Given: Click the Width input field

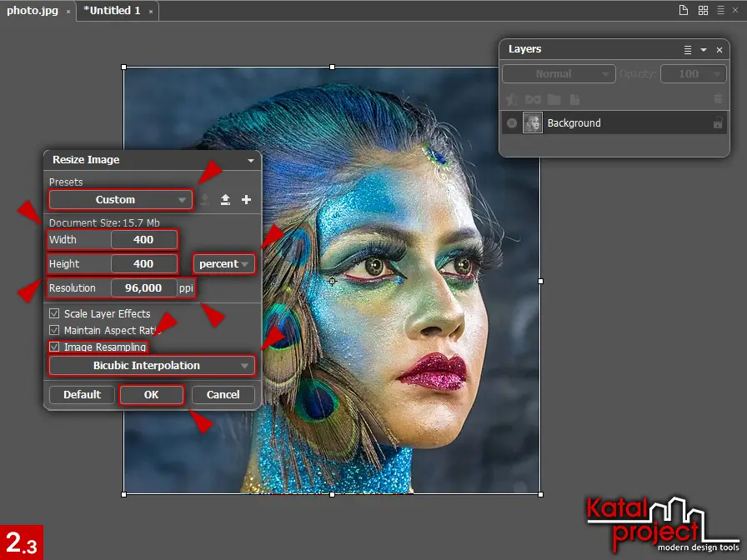Looking at the screenshot, I should coord(143,240).
